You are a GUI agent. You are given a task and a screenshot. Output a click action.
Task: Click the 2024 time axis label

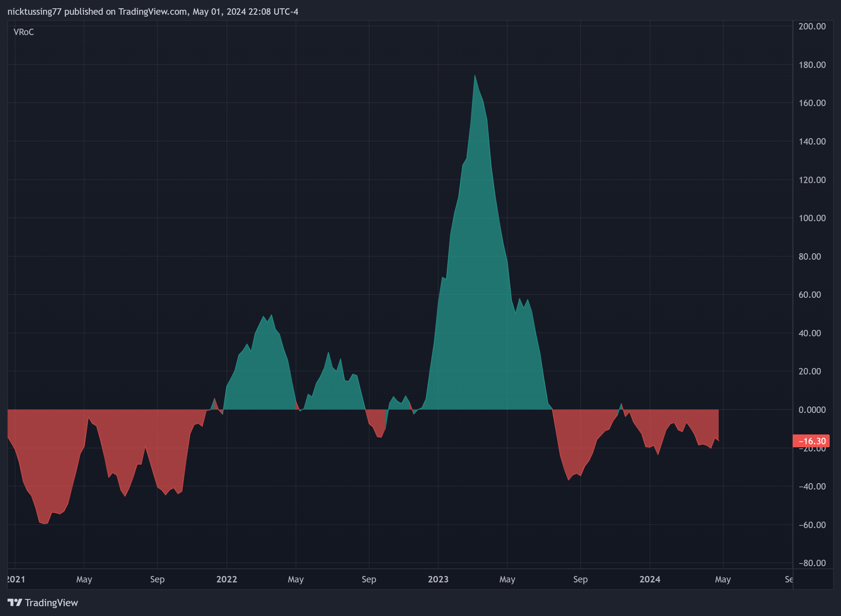click(650, 579)
